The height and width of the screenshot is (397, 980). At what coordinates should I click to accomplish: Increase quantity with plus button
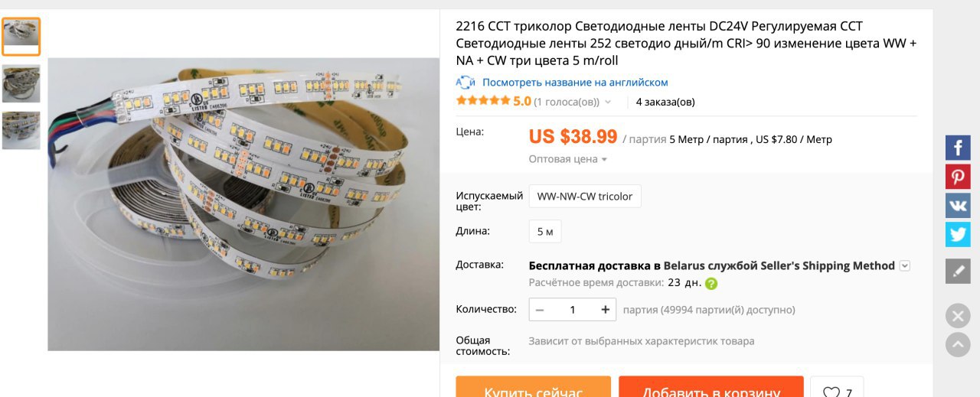605,310
